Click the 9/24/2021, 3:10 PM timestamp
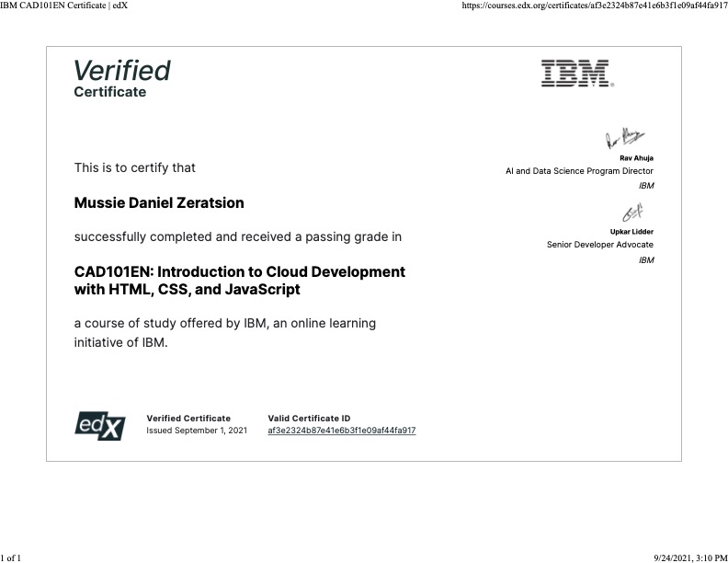The image size is (728, 563). point(689,557)
